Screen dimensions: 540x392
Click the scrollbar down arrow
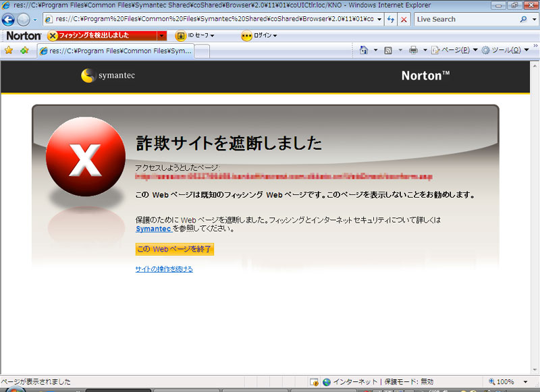535,370
